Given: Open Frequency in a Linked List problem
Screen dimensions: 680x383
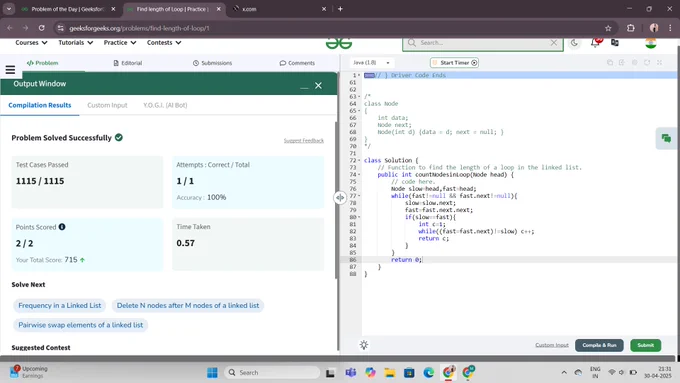Looking at the screenshot, I should click(x=59, y=305).
